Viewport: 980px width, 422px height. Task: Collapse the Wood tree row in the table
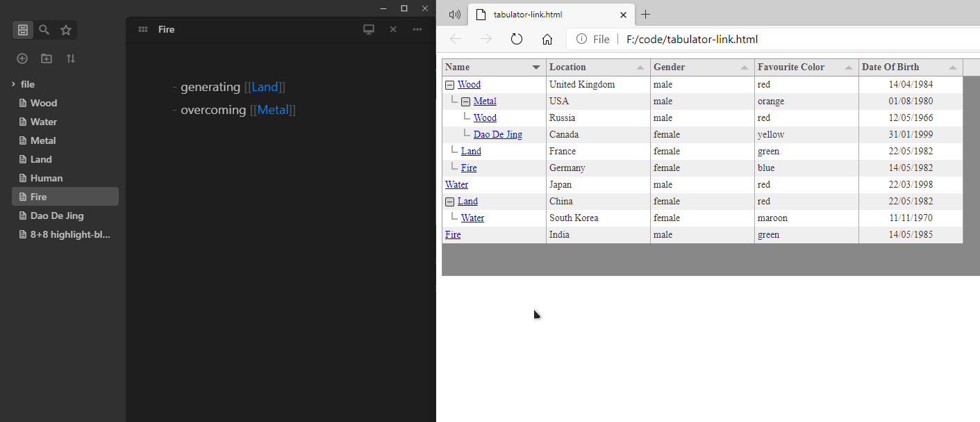click(x=449, y=84)
